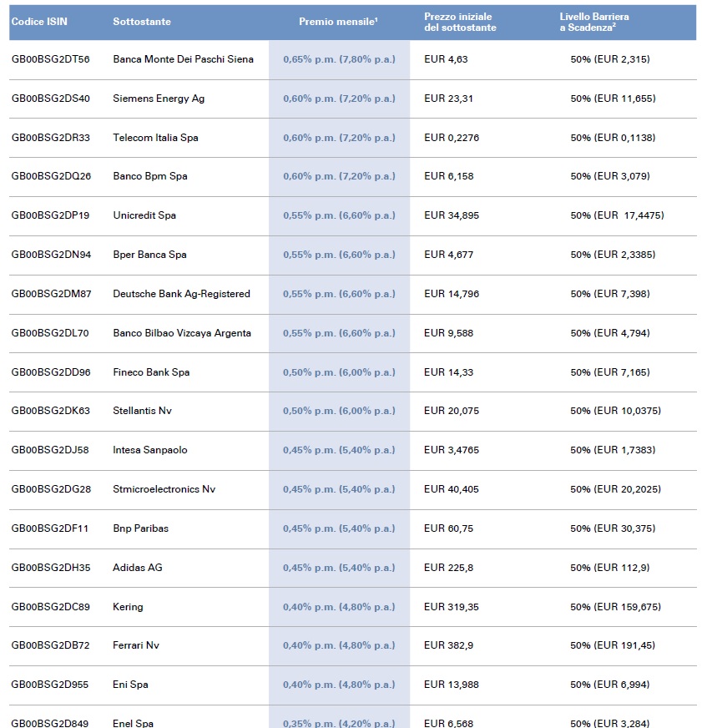This screenshot has height=728, width=702.
Task: Click Kering underlying name
Action: coord(128,607)
